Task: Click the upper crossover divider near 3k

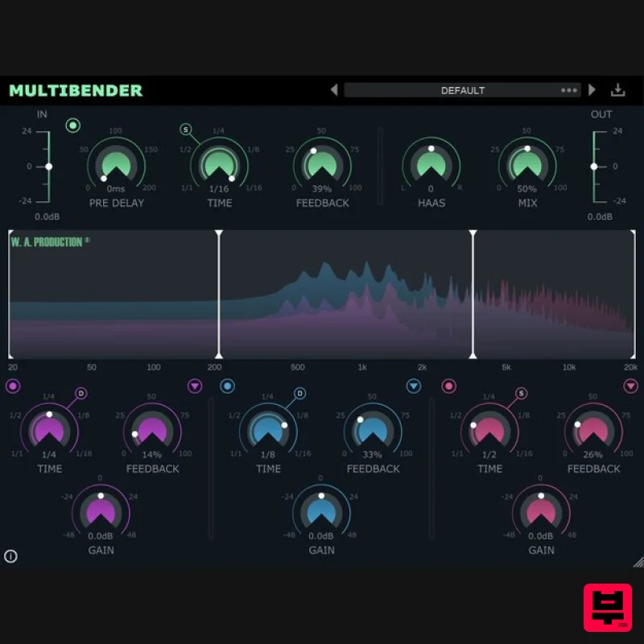Action: coord(473,294)
